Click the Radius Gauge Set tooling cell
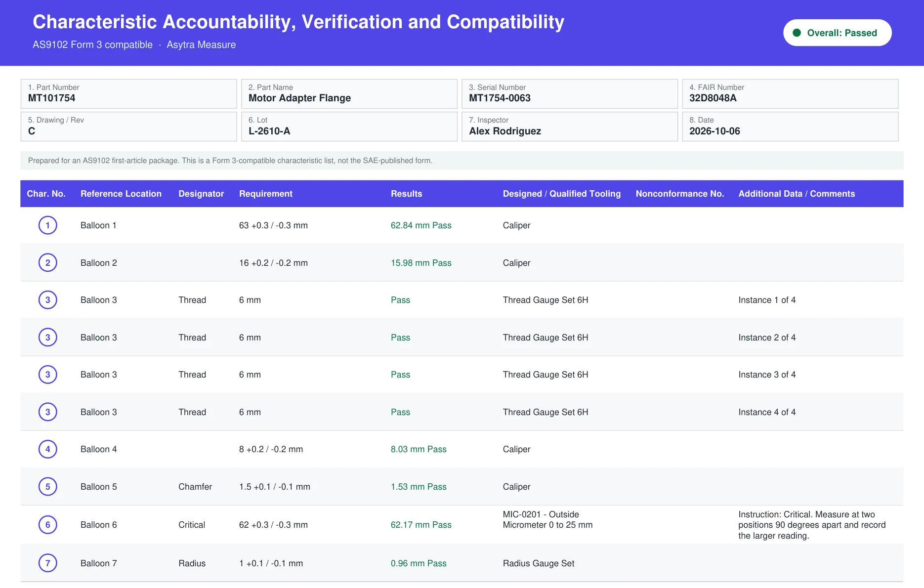924x588 pixels. [x=539, y=563]
